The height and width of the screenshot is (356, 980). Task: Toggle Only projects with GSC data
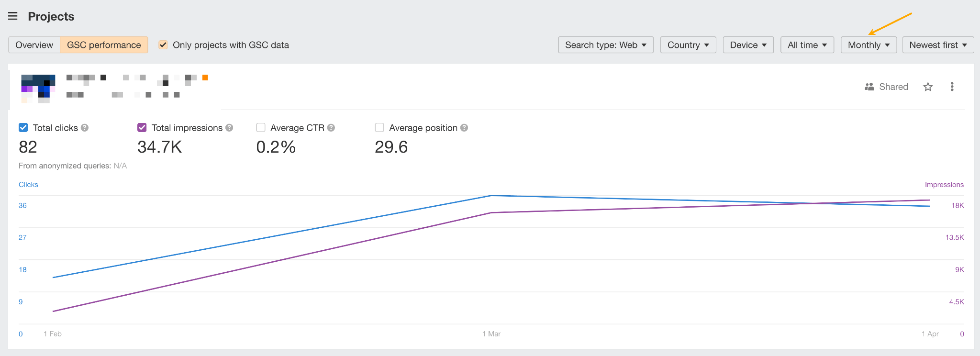(163, 45)
